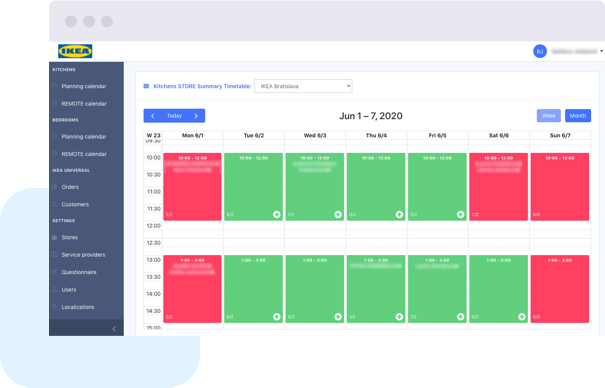Click the Users person icon
Image resolution: width=605 pixels, height=388 pixels.
54,289
